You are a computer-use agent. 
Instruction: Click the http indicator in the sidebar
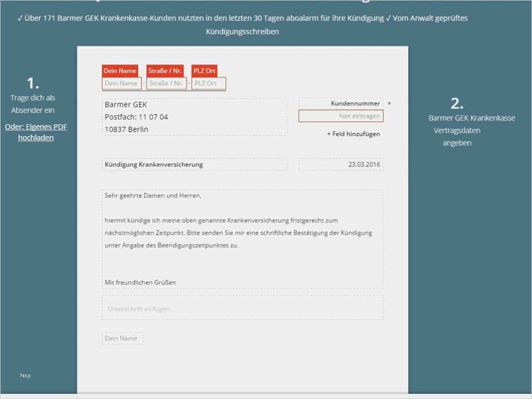pos(25,375)
